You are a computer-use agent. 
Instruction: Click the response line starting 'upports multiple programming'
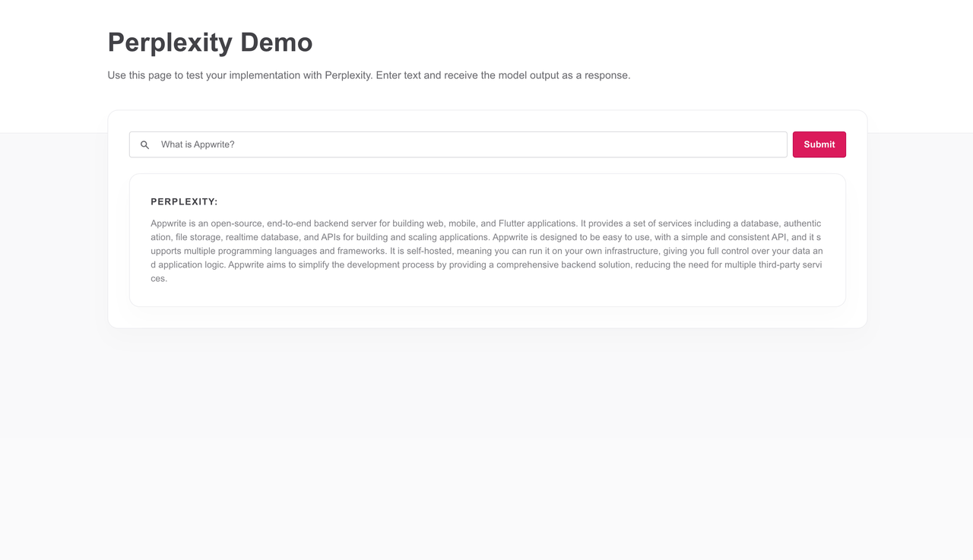(486, 251)
